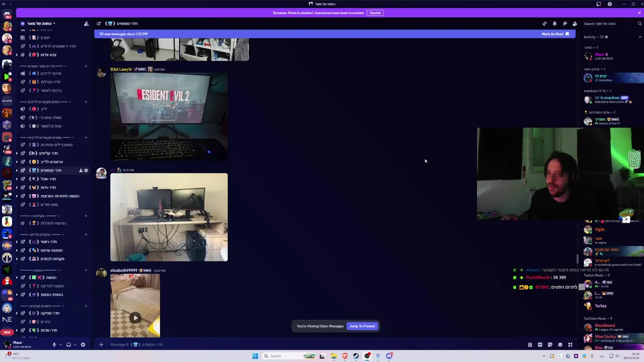644x362 pixels.
Task: Collapse the category צאטים כללים
Action: [43, 235]
